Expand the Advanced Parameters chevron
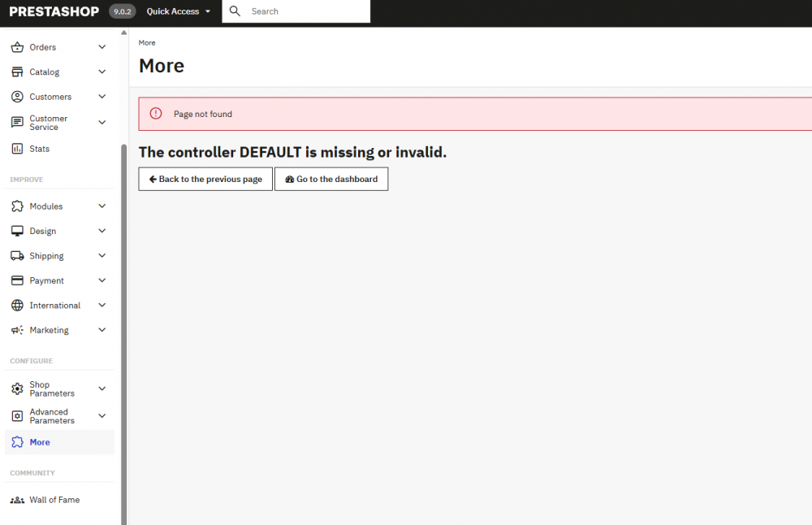 point(102,415)
